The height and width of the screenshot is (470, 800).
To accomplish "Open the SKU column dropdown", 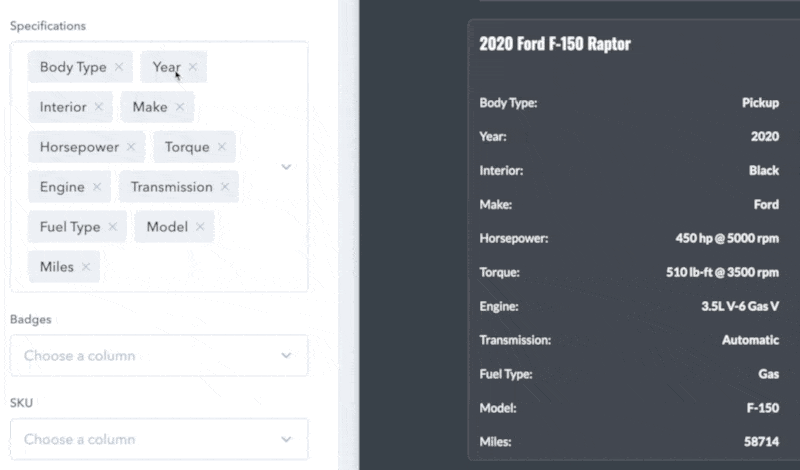I will pyautogui.click(x=159, y=439).
